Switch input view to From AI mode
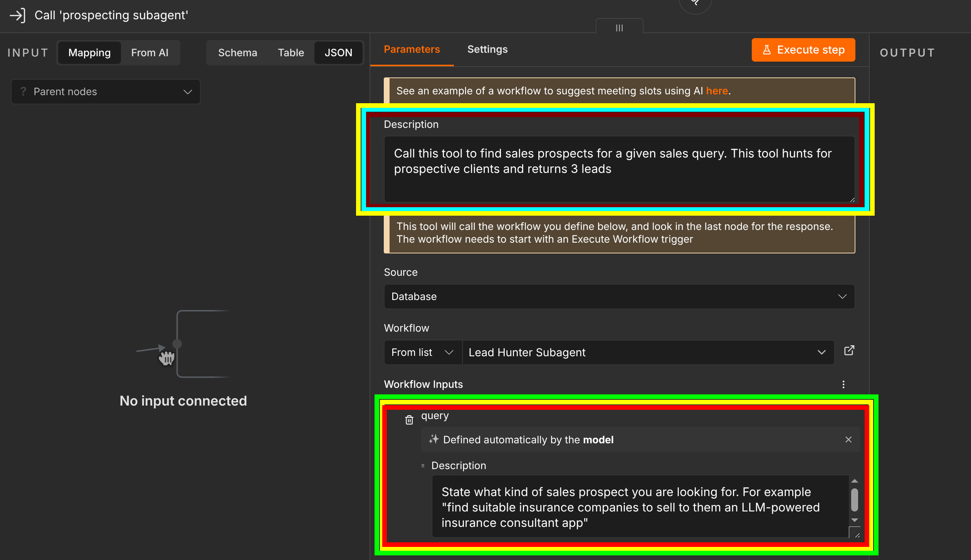971x560 pixels. pos(150,53)
